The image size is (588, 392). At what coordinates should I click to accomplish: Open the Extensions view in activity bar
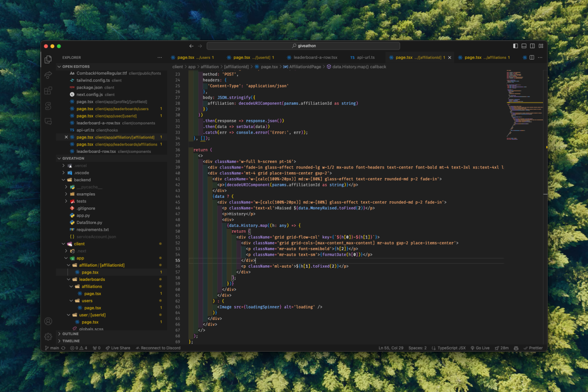tap(48, 90)
